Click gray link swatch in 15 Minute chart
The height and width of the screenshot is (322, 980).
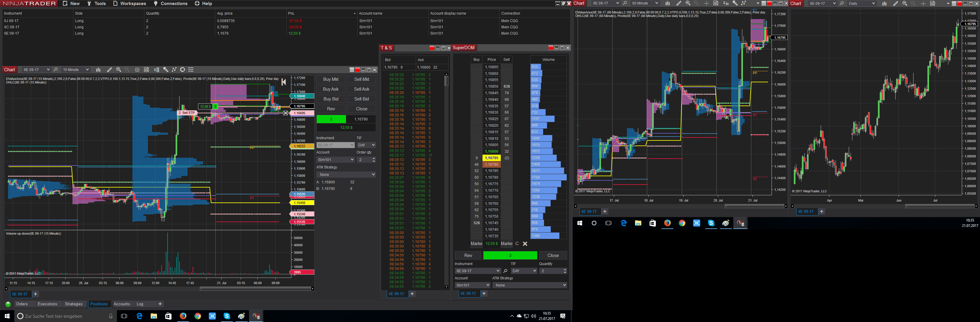[352, 69]
